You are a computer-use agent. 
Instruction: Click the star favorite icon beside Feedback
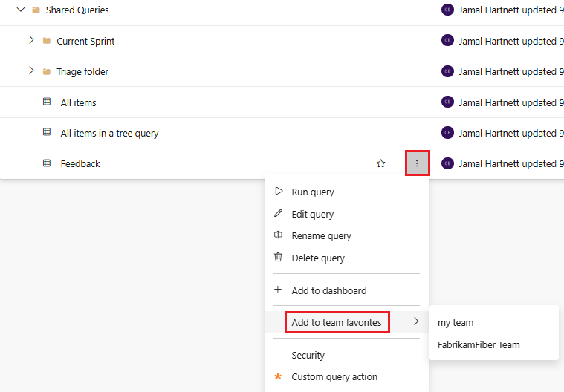pos(381,163)
